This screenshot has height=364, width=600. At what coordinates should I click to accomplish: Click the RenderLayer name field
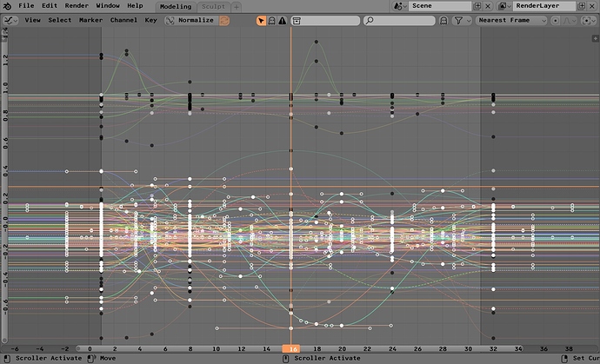(544, 6)
